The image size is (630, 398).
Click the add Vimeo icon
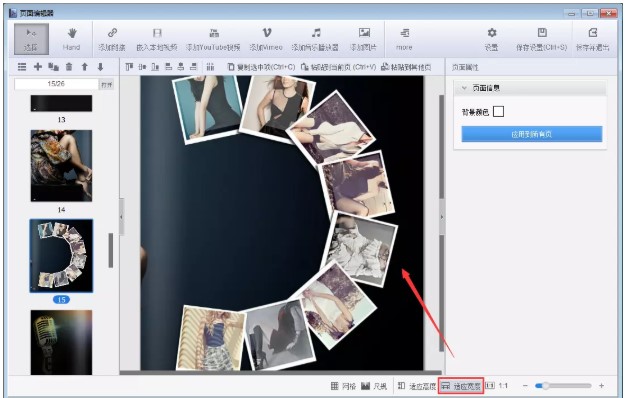(x=267, y=33)
